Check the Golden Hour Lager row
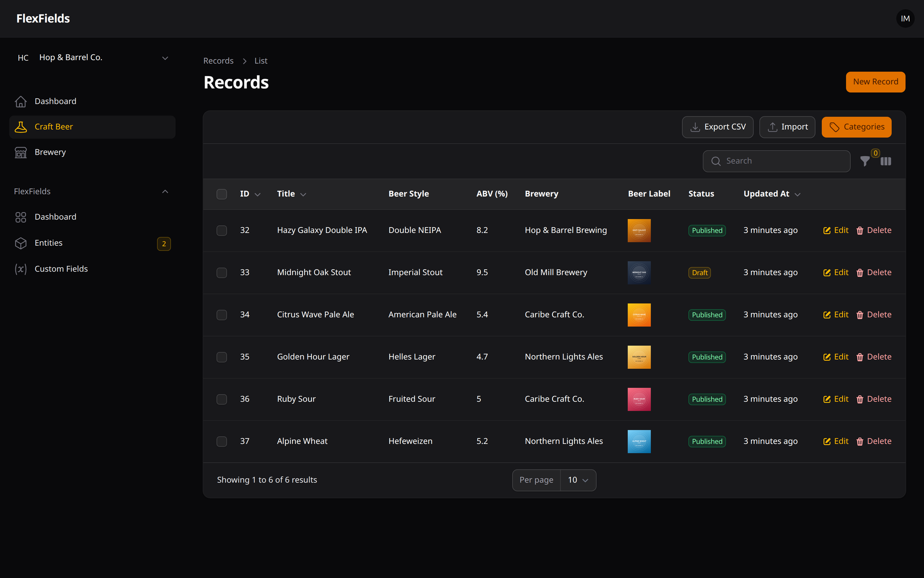 tap(222, 357)
